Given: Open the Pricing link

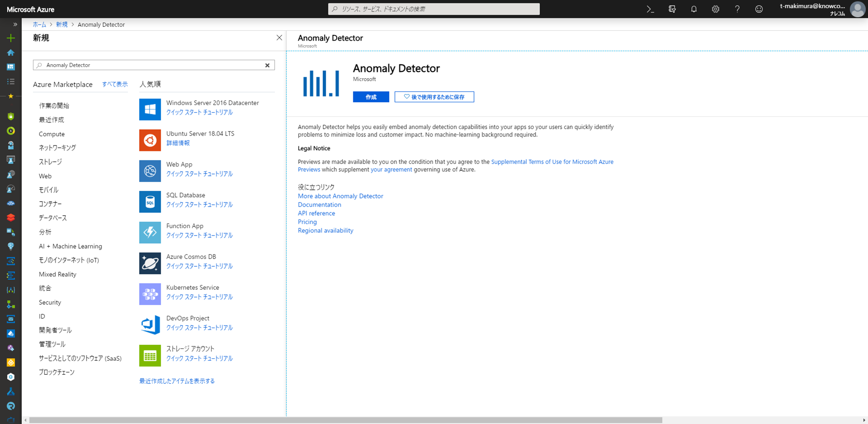Looking at the screenshot, I should (307, 222).
